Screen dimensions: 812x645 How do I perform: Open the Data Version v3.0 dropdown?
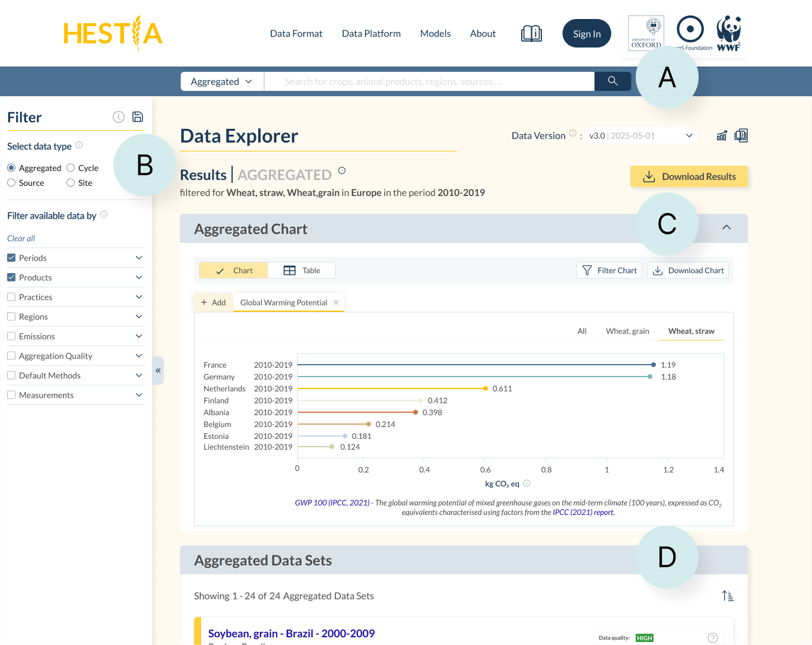641,135
